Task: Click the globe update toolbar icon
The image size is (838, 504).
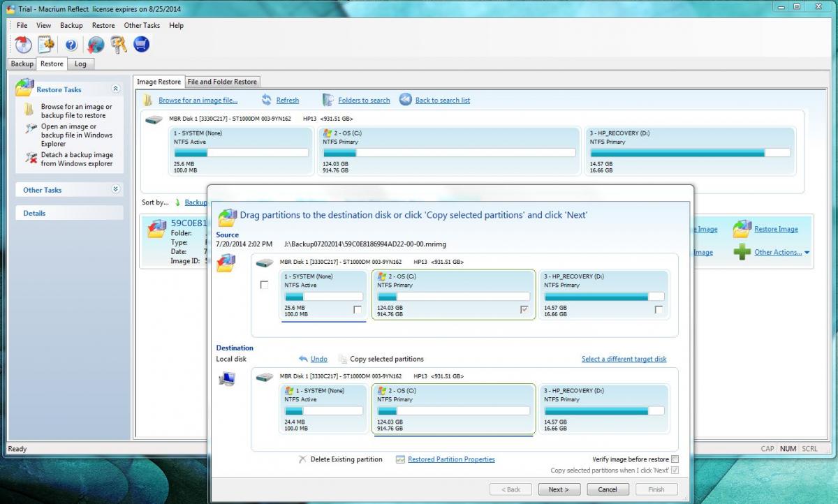Action: (x=95, y=45)
